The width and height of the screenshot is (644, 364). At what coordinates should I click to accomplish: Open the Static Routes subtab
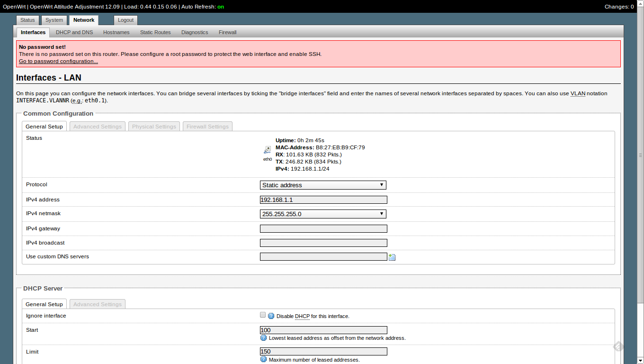pos(155,32)
